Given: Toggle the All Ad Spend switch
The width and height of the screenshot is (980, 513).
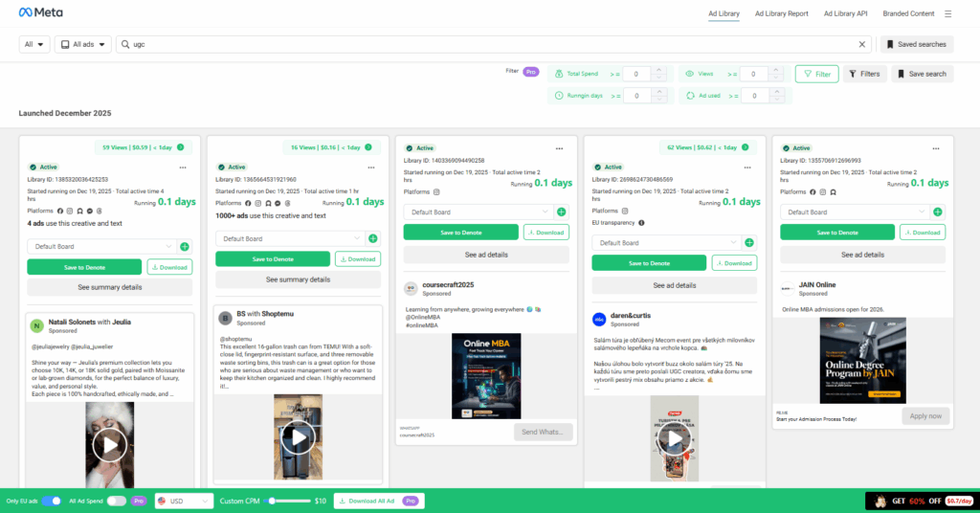Looking at the screenshot, I should point(116,502).
